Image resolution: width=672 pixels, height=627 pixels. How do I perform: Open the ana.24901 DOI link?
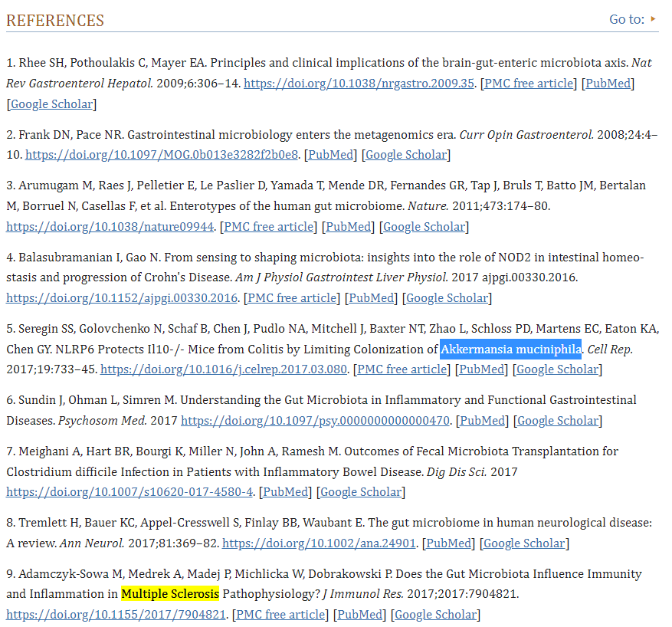tap(319, 543)
